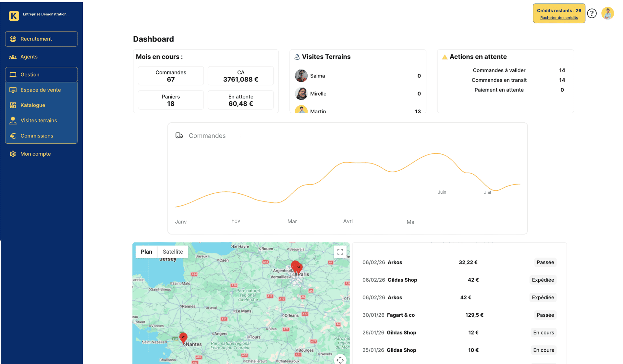Click the help question mark icon
The image size is (623, 364).
[592, 13]
